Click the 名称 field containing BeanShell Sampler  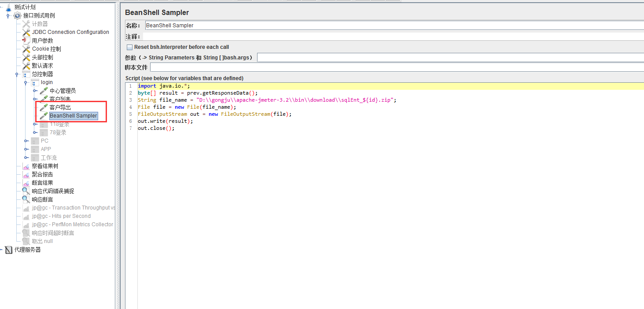[x=394, y=26]
